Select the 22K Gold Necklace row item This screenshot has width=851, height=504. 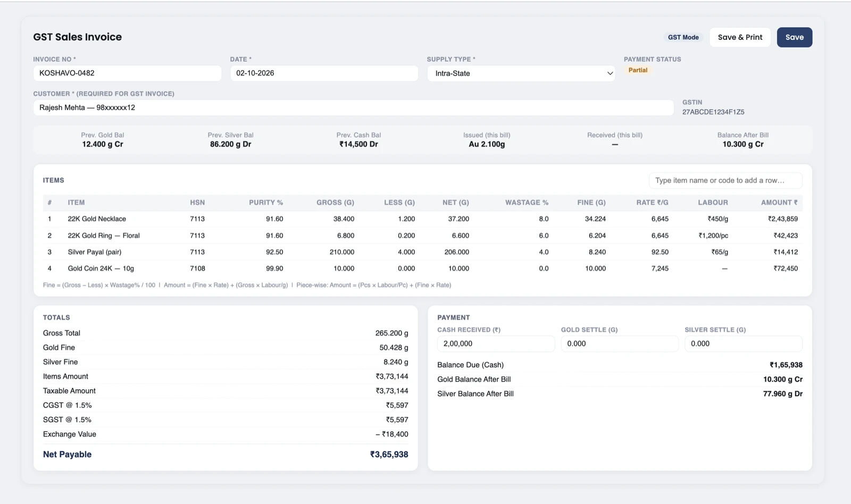(x=97, y=219)
